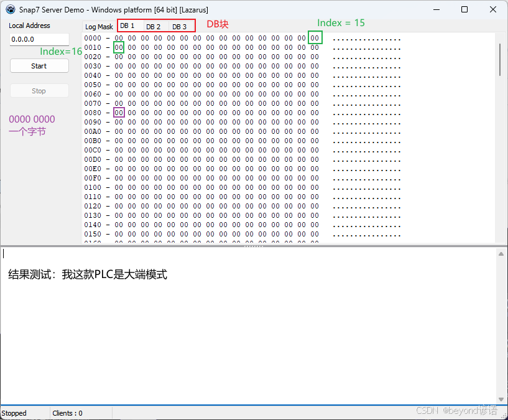
Task: Minimize the Snap7 Server Demo window
Action: [x=436, y=9]
